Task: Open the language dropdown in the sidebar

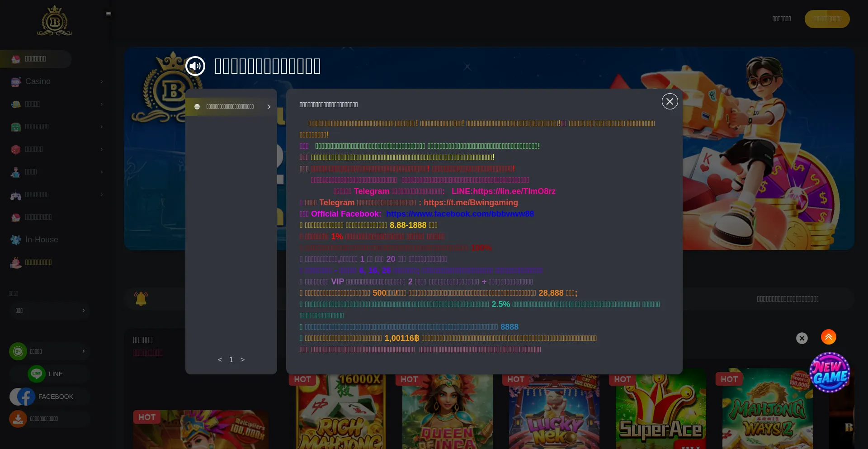Action: click(x=50, y=311)
